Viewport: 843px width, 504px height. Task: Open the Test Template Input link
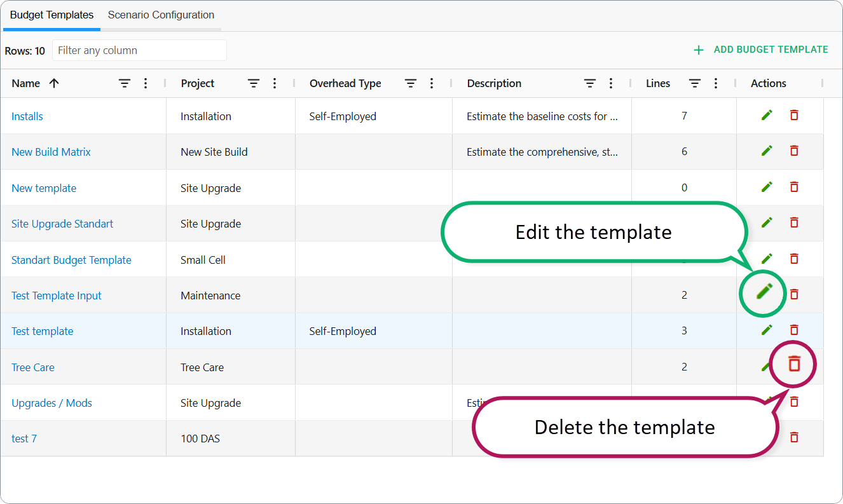coord(57,296)
